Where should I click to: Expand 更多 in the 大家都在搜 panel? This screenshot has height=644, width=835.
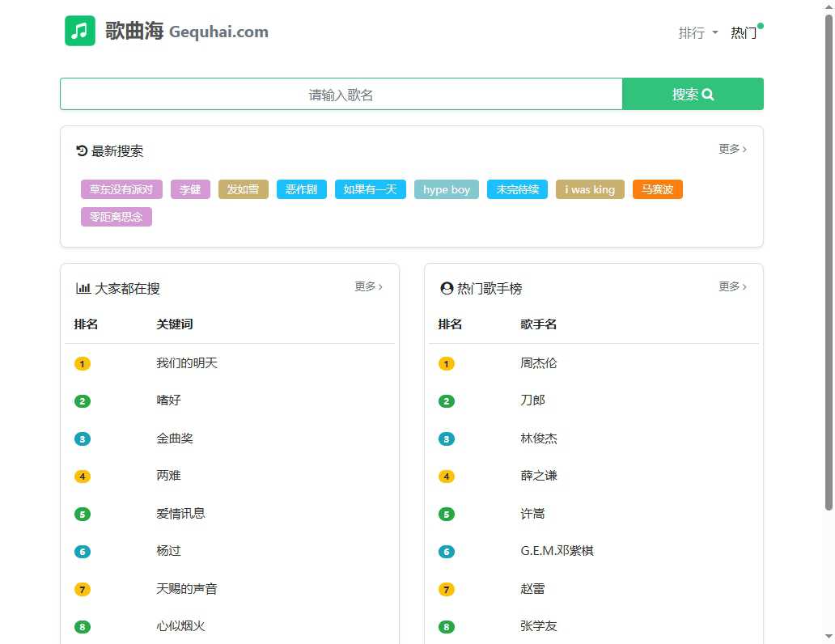click(x=368, y=286)
